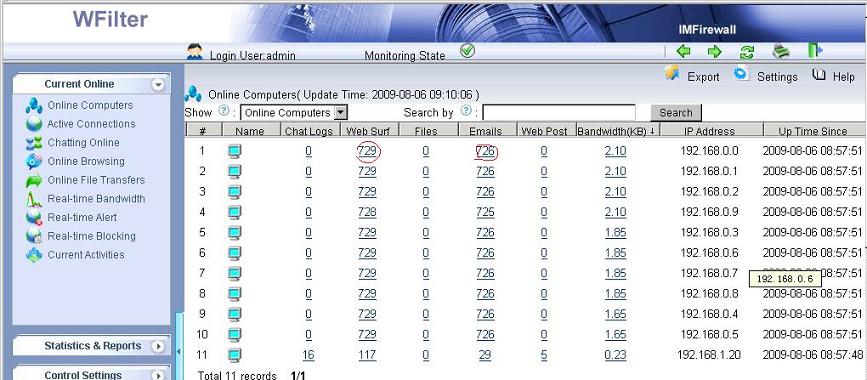Click the Up Time Since column header
The width and height of the screenshot is (867, 380).
click(813, 131)
